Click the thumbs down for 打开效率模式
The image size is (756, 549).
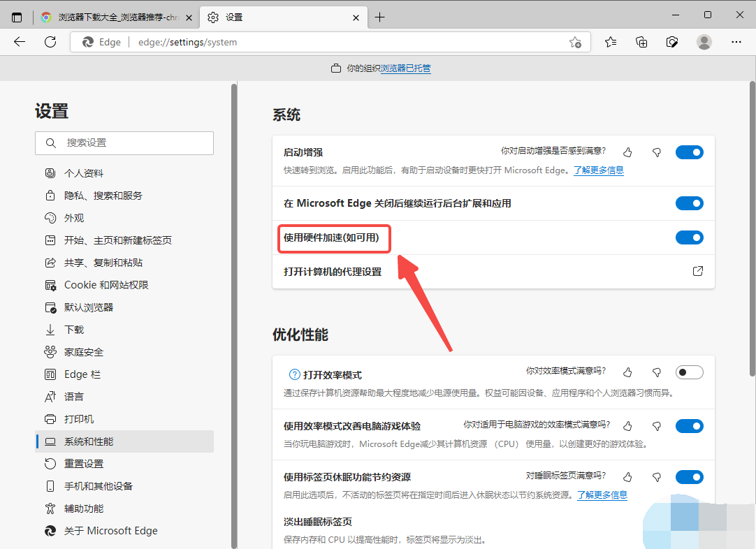[x=656, y=372]
